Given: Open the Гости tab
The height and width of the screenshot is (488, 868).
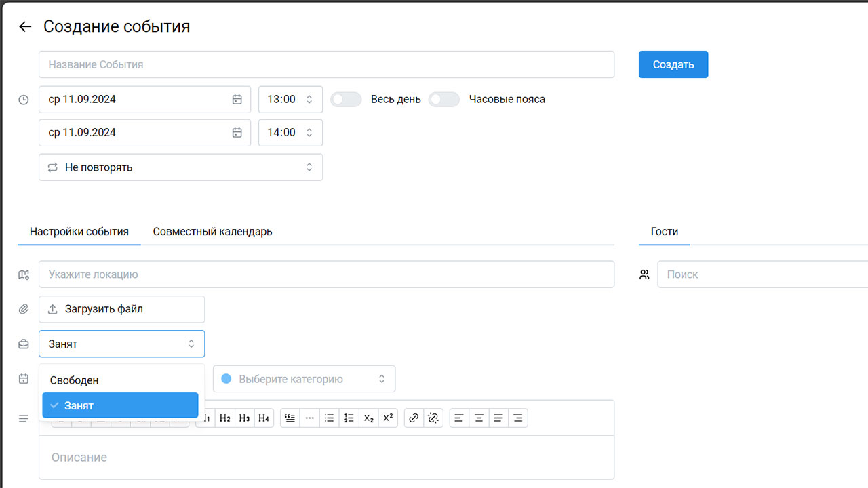Looking at the screenshot, I should [x=665, y=232].
